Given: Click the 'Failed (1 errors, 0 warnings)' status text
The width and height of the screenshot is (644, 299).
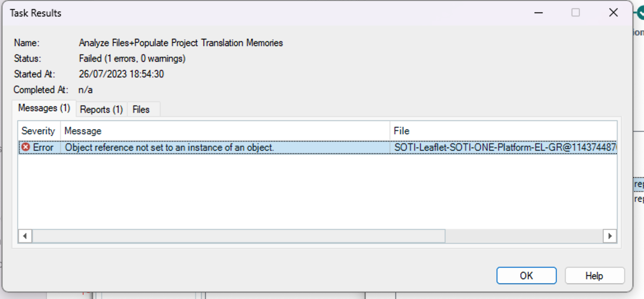Looking at the screenshot, I should click(x=132, y=58).
